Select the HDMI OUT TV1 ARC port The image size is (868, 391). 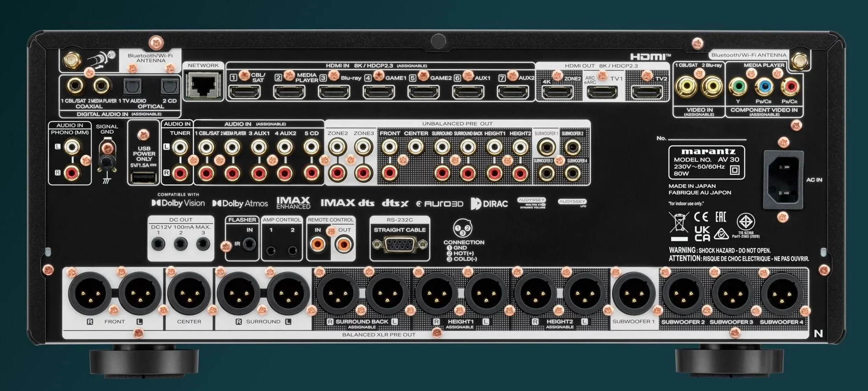pyautogui.click(x=602, y=92)
